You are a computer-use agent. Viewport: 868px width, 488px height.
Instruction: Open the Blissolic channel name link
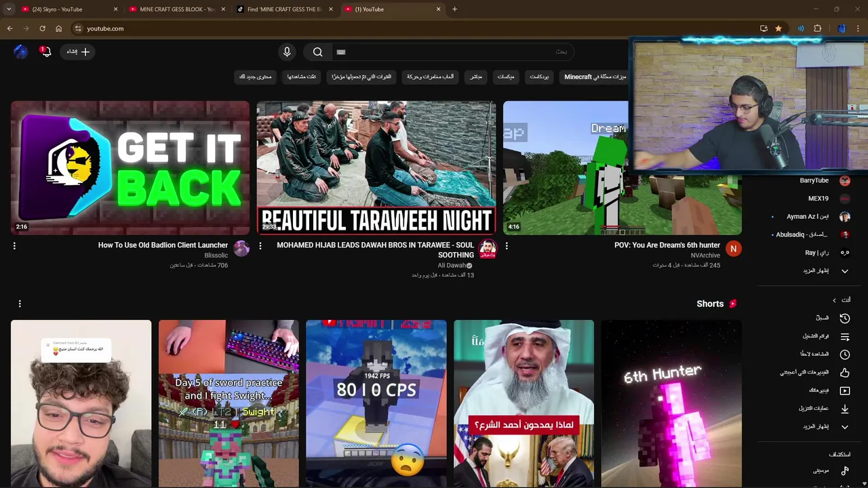tap(216, 256)
